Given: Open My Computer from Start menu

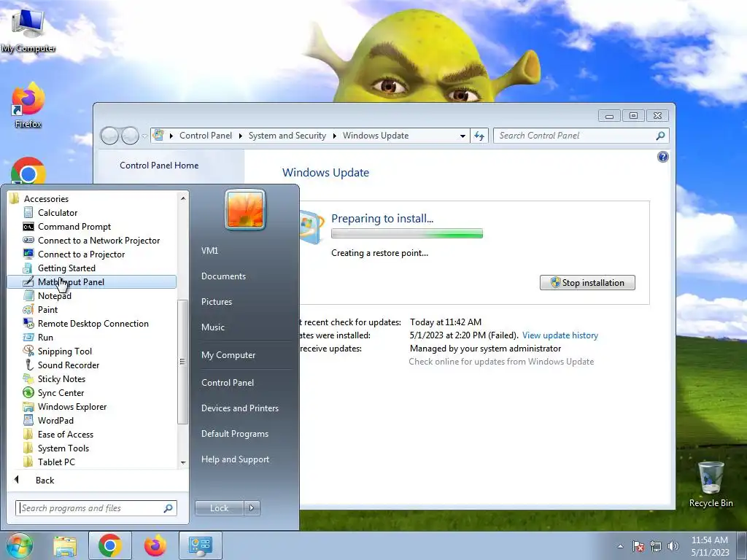Looking at the screenshot, I should (x=228, y=355).
